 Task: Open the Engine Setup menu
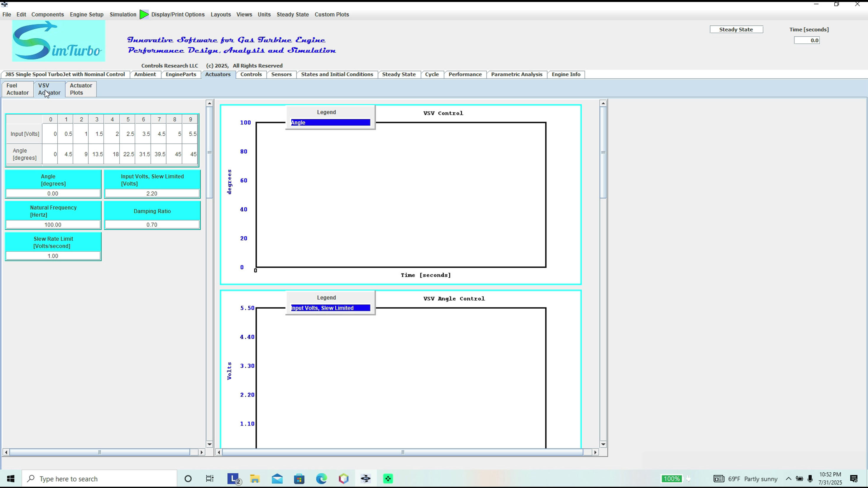click(x=87, y=14)
